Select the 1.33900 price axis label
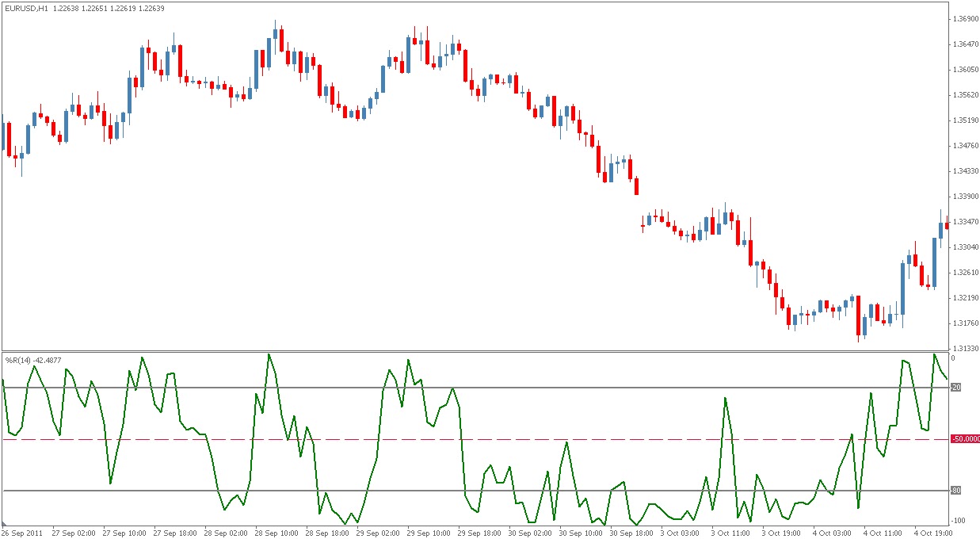Screen dimensions: 980x539 964,196
